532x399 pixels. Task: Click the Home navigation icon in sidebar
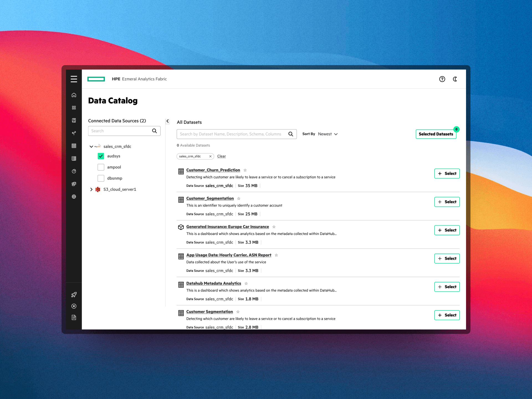[x=74, y=94]
